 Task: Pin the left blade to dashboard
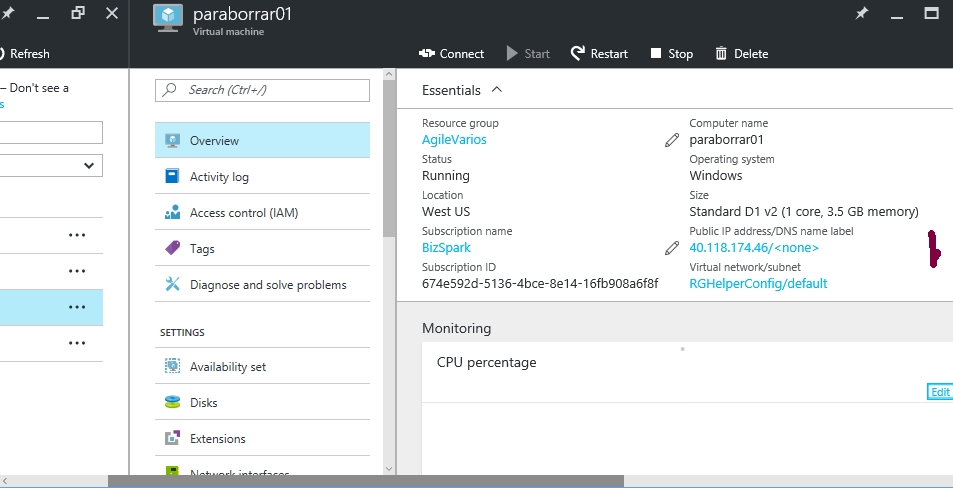7,13
